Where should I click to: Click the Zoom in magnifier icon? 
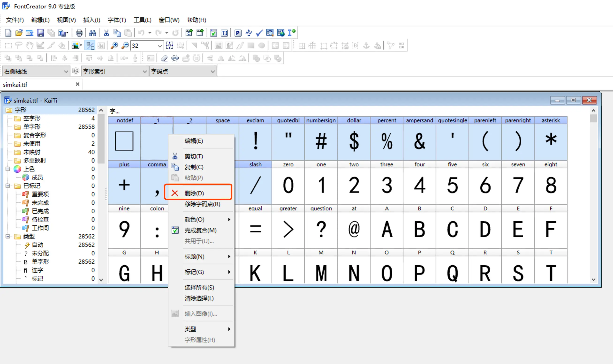click(114, 45)
